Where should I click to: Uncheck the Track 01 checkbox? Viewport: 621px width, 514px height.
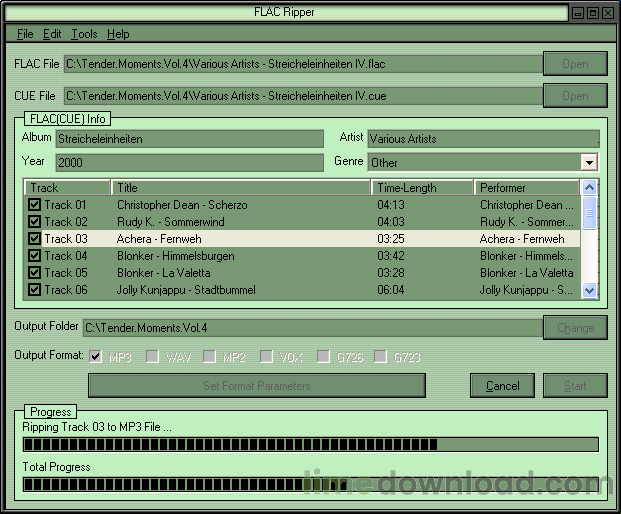tap(35, 205)
